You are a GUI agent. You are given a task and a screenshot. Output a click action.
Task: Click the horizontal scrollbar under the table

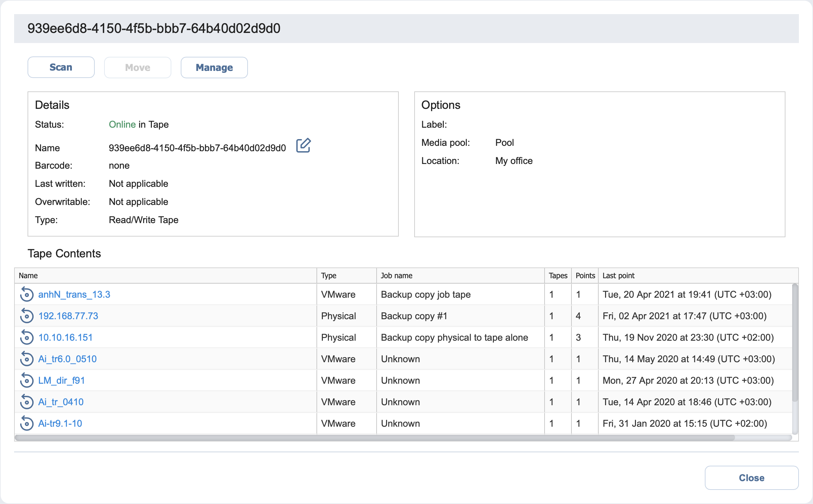(375, 438)
